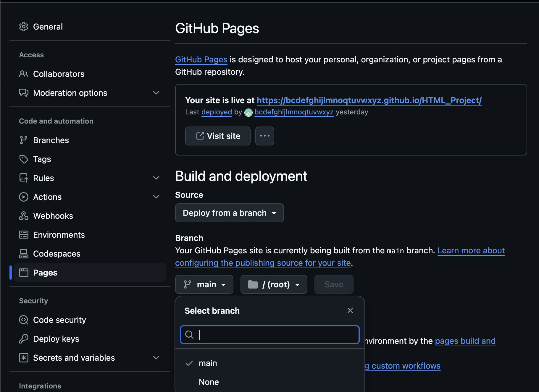539x392 pixels.
Task: Click the Deploy keys key icon
Action: click(24, 339)
